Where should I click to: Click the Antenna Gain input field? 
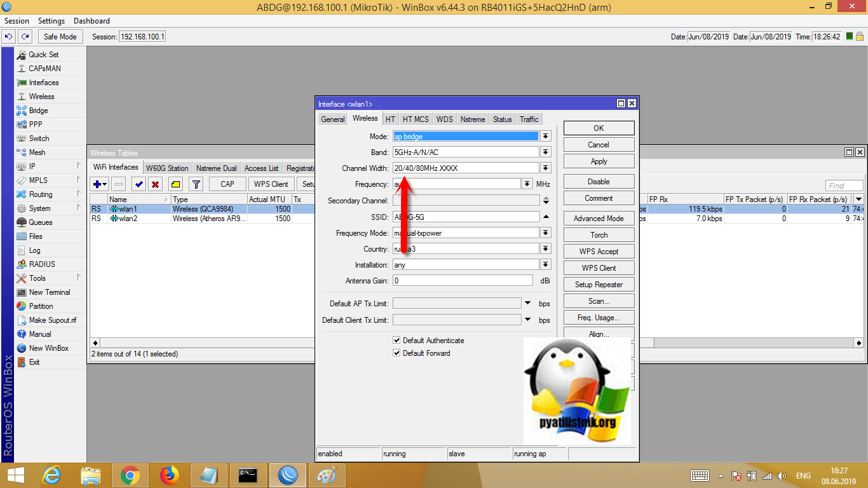[x=463, y=281]
